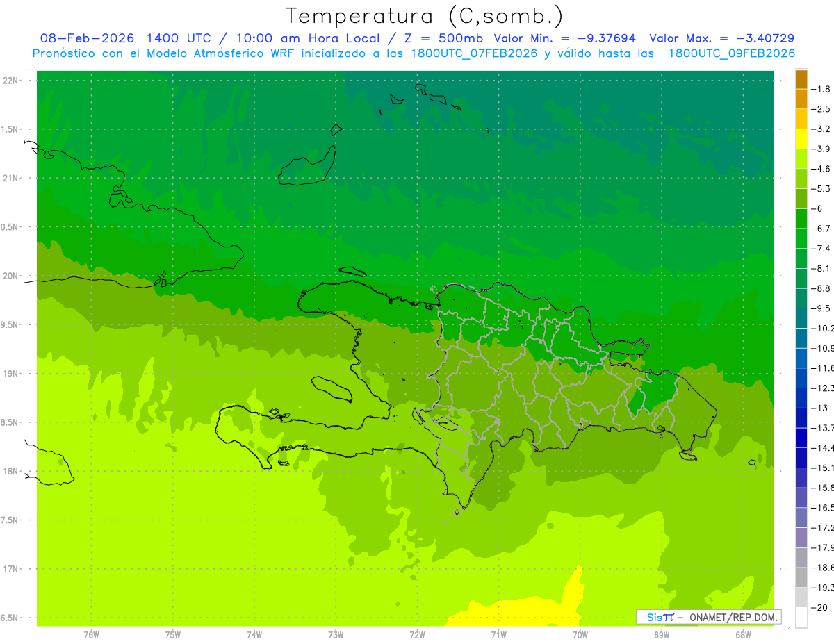Click the "71W" longitude label
Image resolution: width=834 pixels, height=644 pixels.
[498, 635]
